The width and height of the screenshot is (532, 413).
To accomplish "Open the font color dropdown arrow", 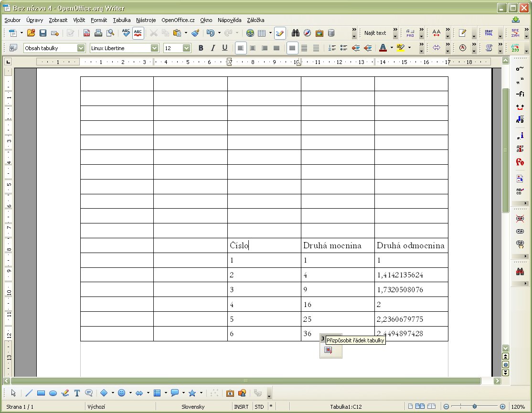I will pos(392,48).
